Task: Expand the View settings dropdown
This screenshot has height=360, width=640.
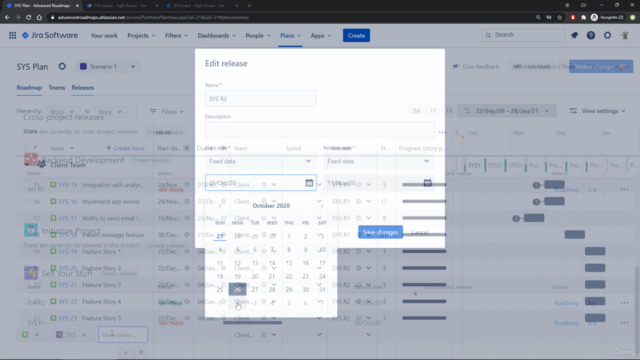Action: coord(598,111)
